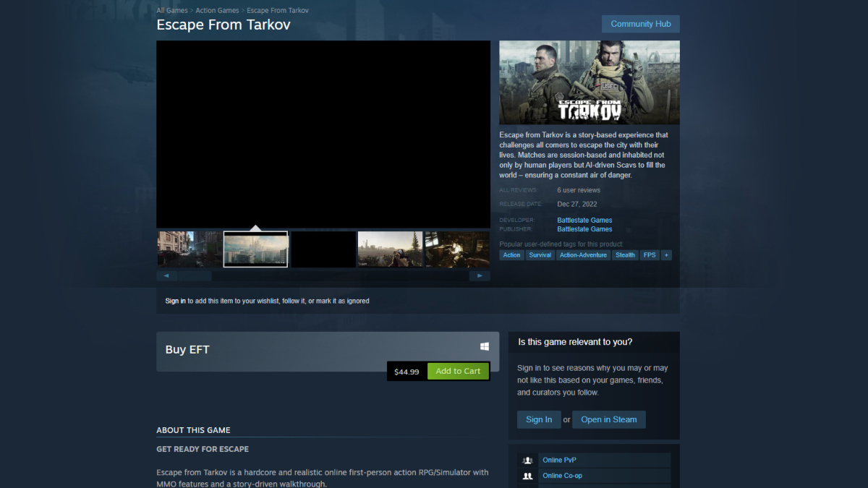Click the Windows platform icon in Buy EFT
This screenshot has width=868, height=488.
(485, 347)
